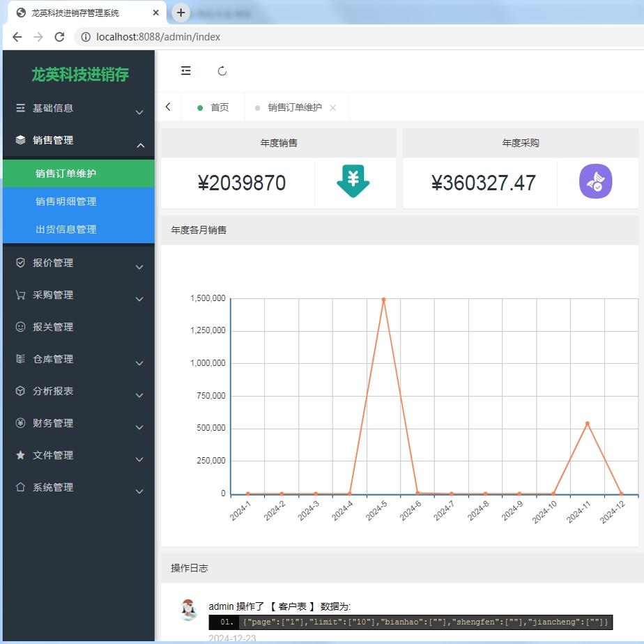This screenshot has width=644, height=644.
Task: Refresh the dashboard using the reload icon
Action: click(222, 70)
